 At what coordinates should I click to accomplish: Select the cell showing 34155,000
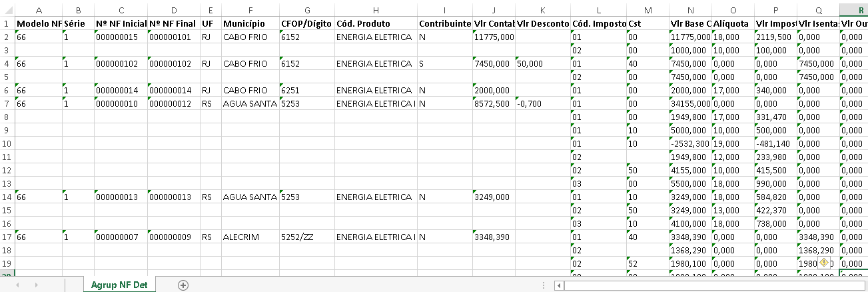pos(690,103)
